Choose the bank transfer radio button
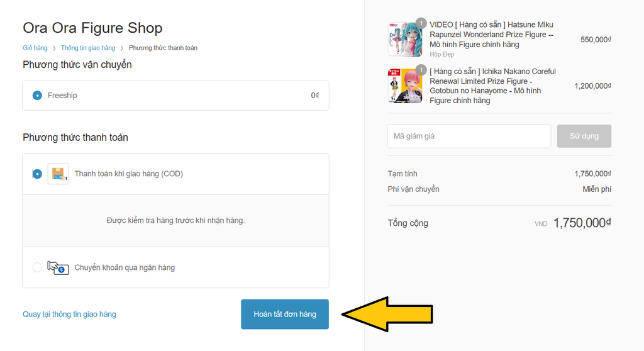This screenshot has width=644, height=351. (x=37, y=267)
